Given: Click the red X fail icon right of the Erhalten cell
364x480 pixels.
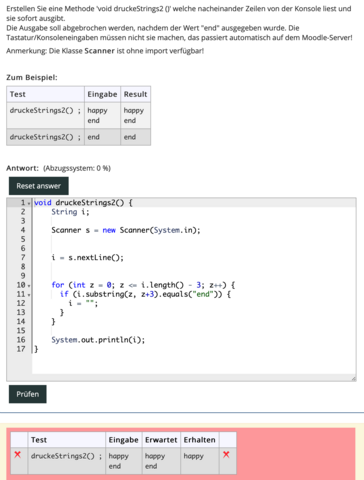Looking at the screenshot, I should [x=226, y=455].
